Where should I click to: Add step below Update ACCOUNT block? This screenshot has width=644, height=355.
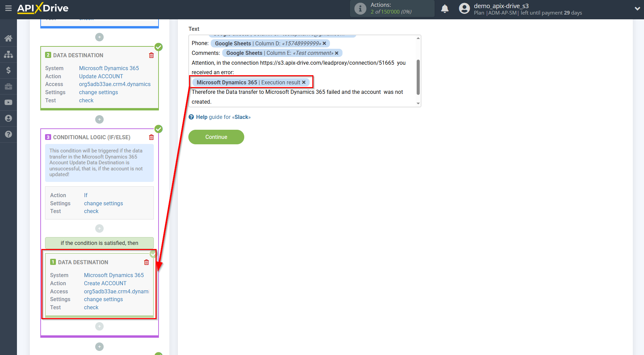[99, 119]
